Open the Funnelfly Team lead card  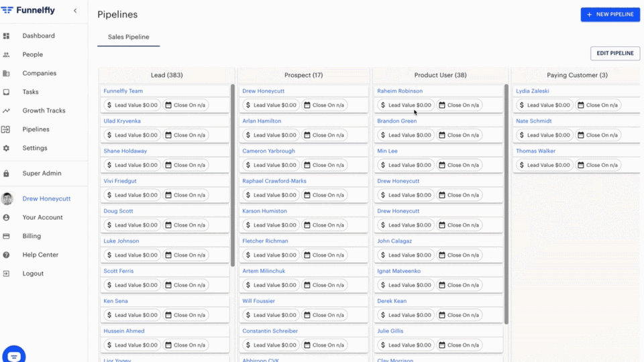(123, 91)
